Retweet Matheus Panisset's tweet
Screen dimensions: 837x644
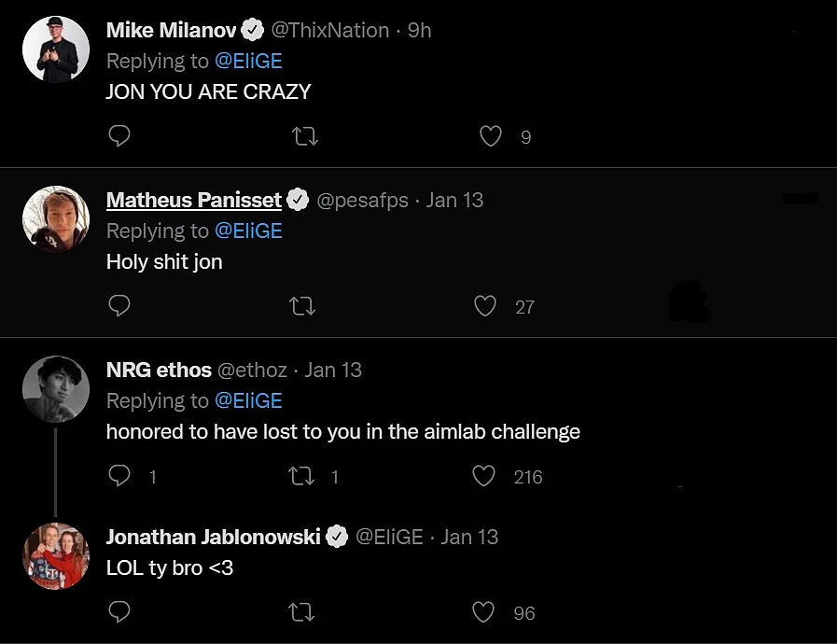(x=302, y=306)
